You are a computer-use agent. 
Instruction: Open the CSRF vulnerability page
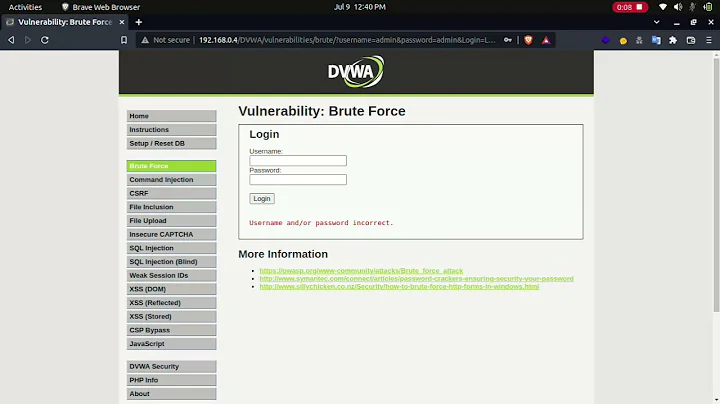(171, 193)
